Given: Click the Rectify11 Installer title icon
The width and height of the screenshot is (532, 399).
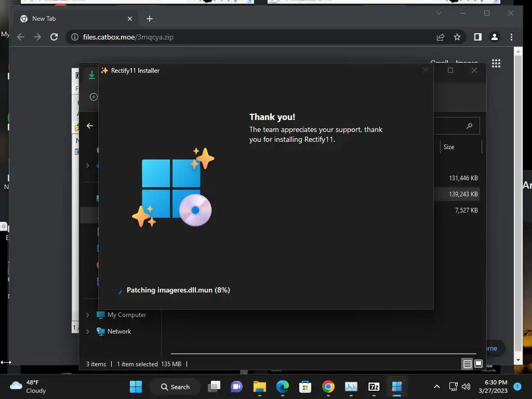Looking at the screenshot, I should tap(104, 71).
